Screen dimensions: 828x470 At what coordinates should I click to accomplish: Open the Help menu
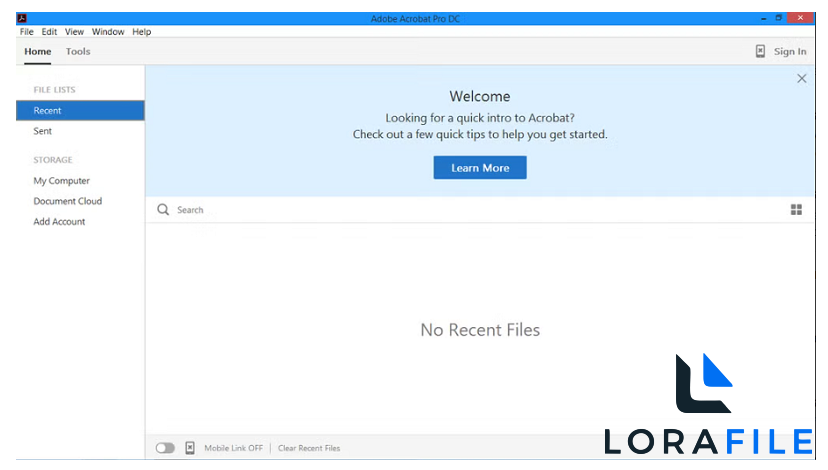click(x=142, y=32)
